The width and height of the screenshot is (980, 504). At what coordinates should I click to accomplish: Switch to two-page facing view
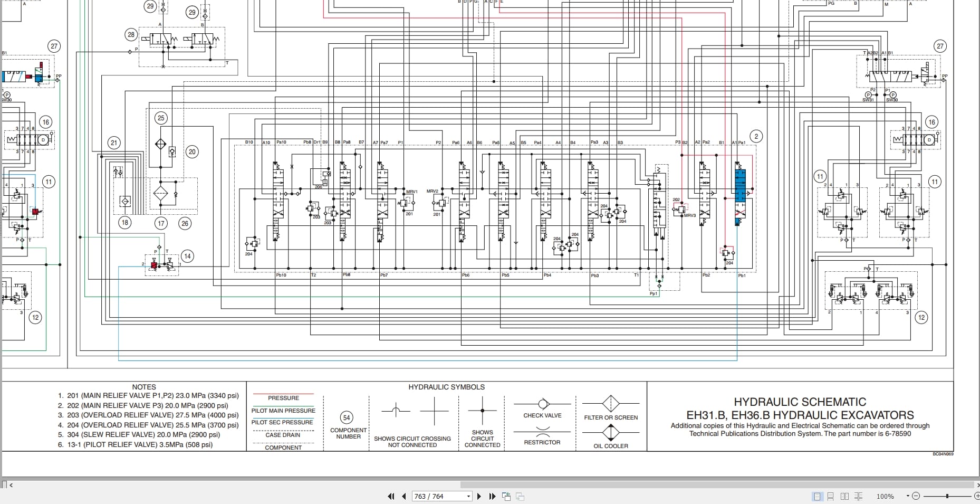pyautogui.click(x=844, y=496)
